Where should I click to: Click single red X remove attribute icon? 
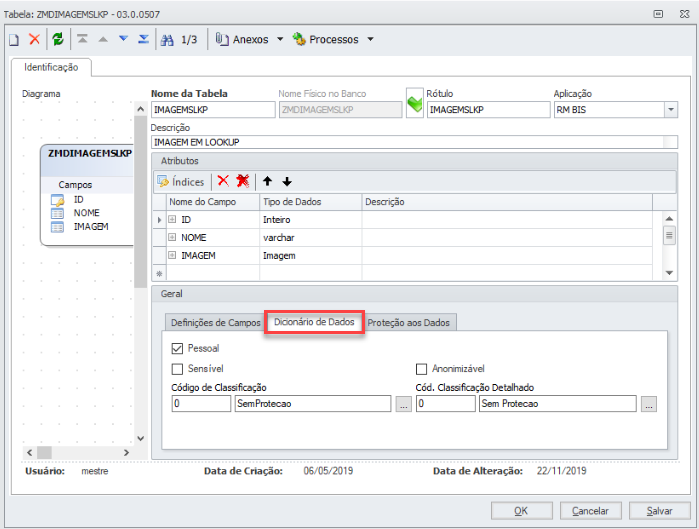click(x=223, y=181)
